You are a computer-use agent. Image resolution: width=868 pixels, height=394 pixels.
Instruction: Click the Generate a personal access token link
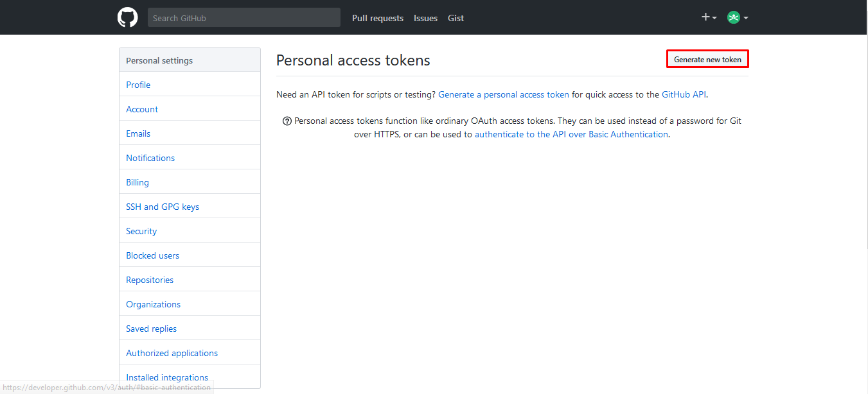click(504, 94)
